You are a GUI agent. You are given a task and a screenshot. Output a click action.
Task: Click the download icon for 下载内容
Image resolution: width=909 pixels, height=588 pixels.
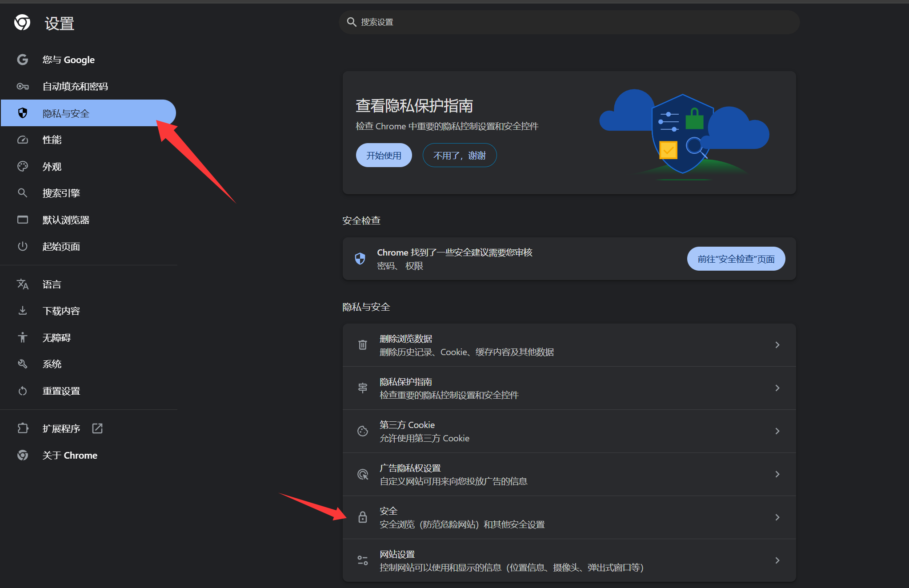(23, 311)
